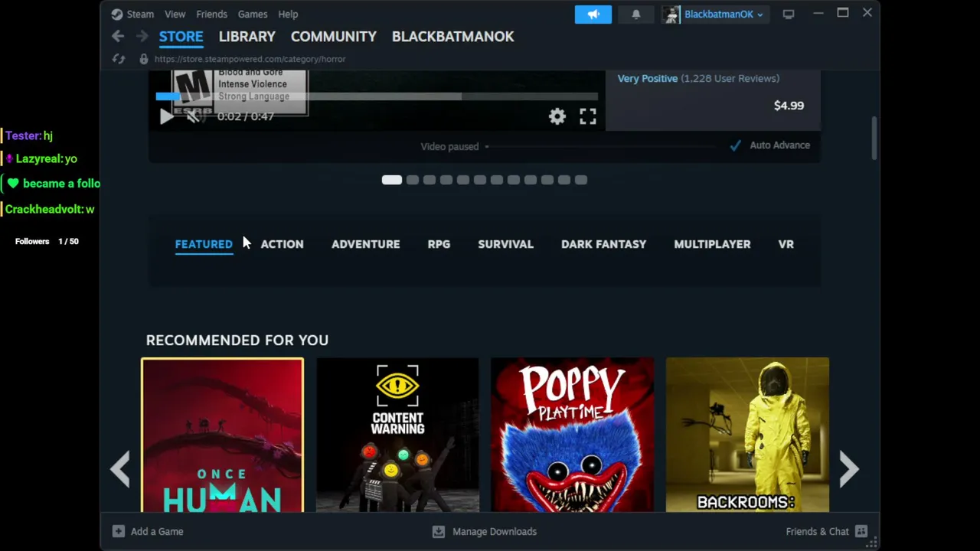Go to the STORE section
Viewport: 980px width, 551px height.
point(181,37)
